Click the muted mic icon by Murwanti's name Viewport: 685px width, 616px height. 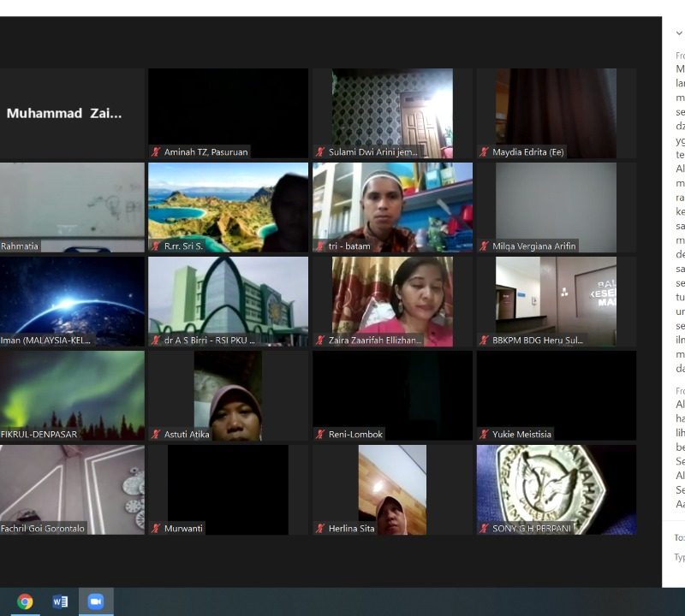pos(156,529)
